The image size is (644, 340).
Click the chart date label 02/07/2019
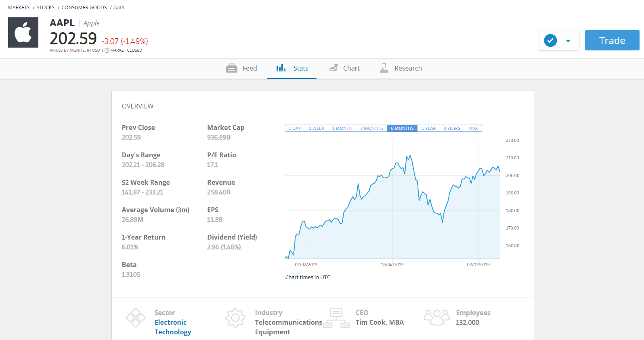[x=478, y=265]
